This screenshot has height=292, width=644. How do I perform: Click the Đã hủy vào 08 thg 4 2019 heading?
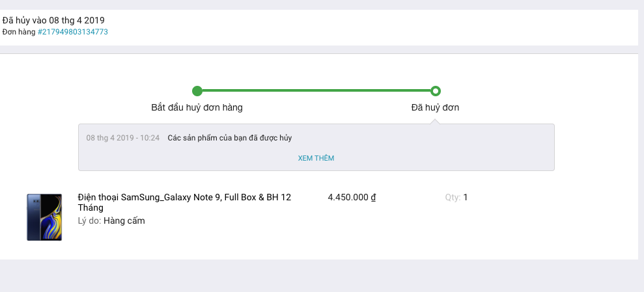point(53,20)
